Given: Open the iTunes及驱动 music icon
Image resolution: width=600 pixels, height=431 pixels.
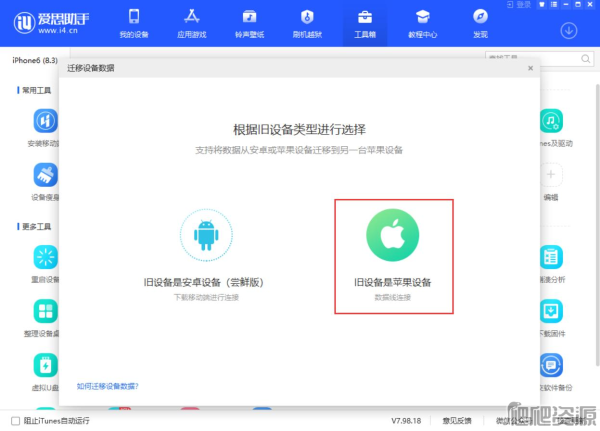Looking at the screenshot, I should click(551, 121).
